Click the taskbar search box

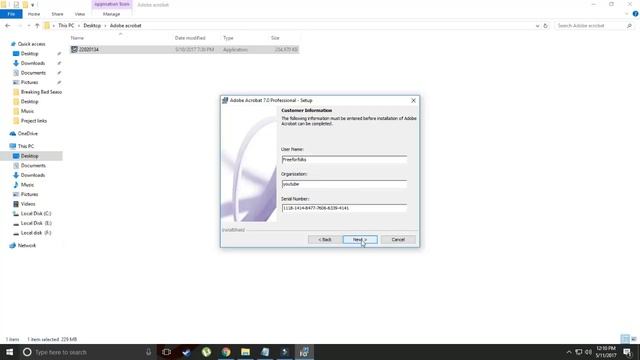tap(88, 352)
